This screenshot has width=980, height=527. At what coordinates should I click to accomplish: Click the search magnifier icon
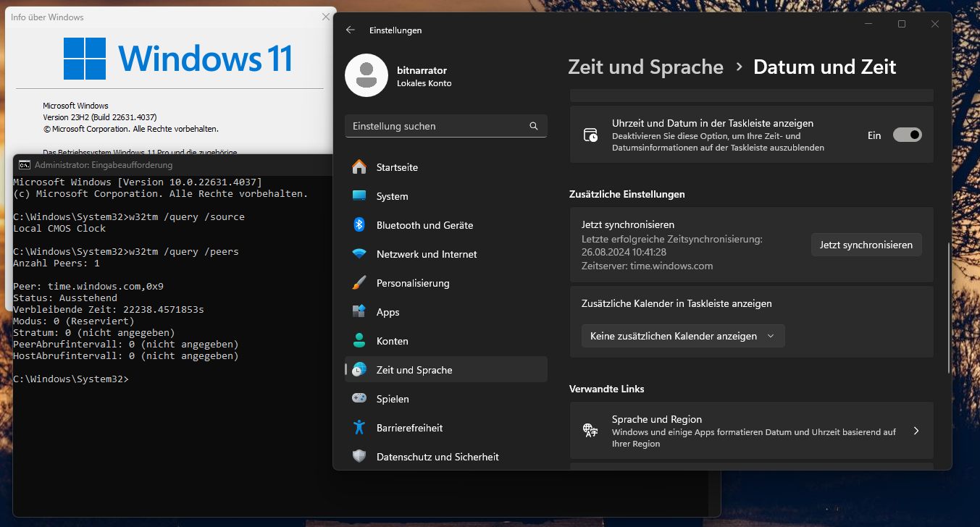pyautogui.click(x=534, y=126)
